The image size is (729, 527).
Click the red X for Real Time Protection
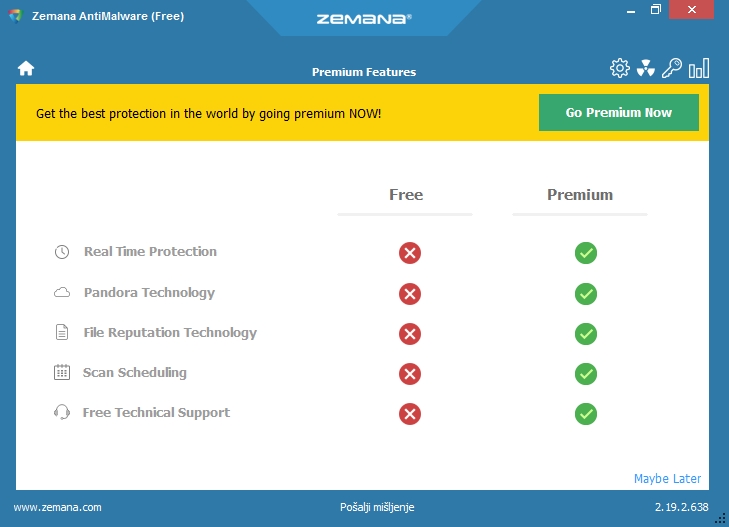(409, 253)
